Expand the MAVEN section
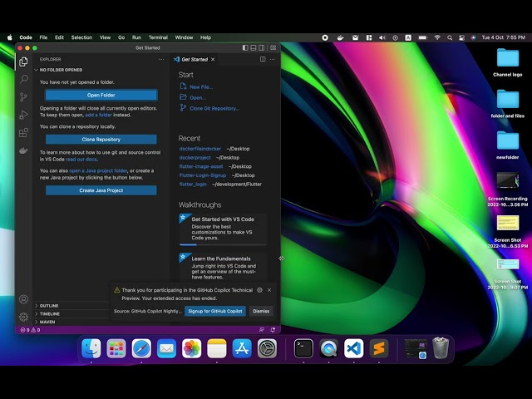The image size is (532, 399). (x=47, y=322)
